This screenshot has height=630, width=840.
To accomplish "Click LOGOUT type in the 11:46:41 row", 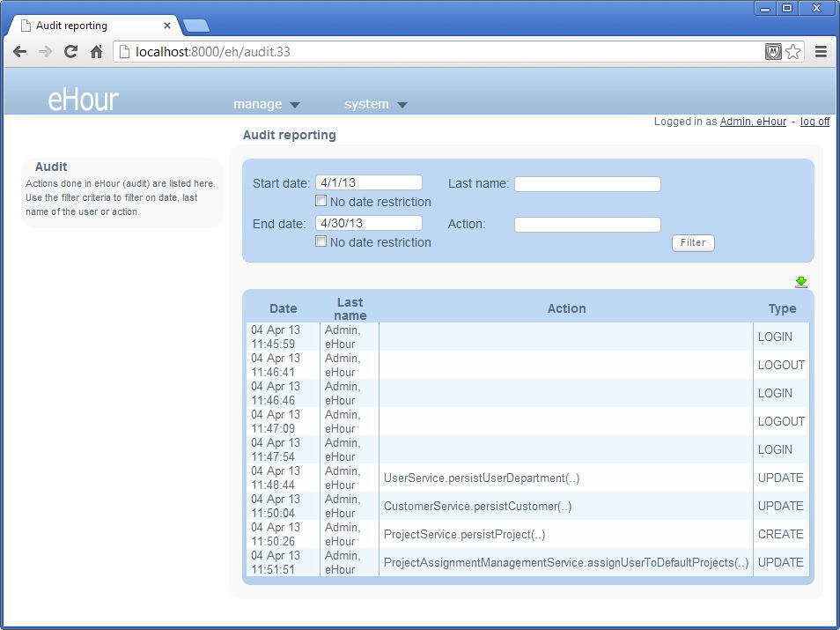I will click(781, 365).
